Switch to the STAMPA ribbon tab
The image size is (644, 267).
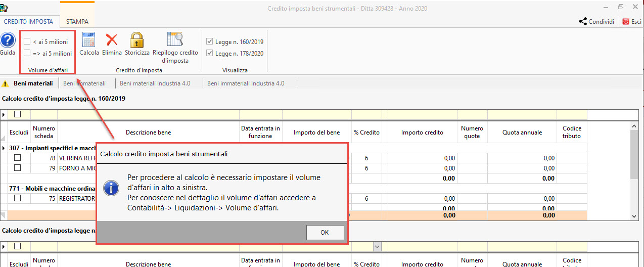(77, 22)
